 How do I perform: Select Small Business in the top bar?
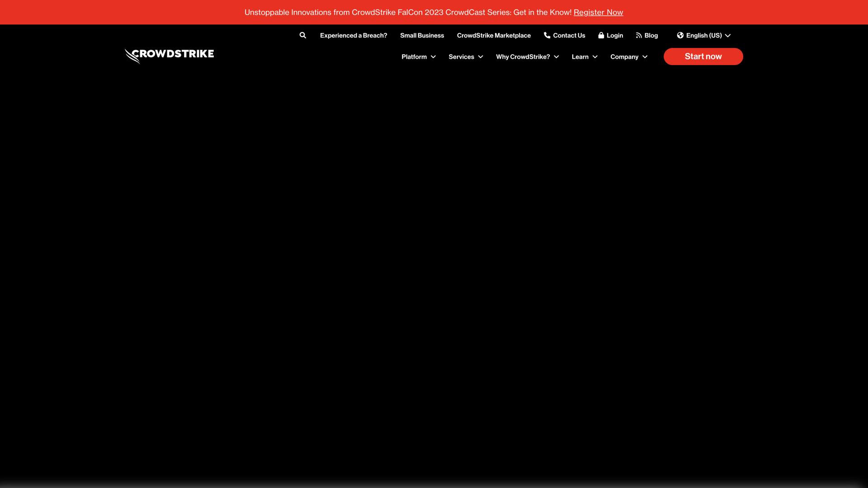(422, 35)
